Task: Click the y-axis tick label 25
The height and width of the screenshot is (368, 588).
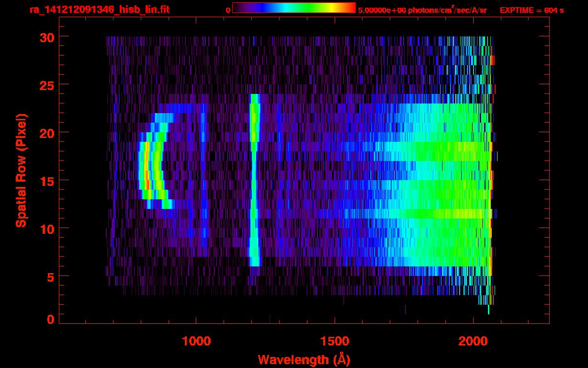Action: (46, 85)
